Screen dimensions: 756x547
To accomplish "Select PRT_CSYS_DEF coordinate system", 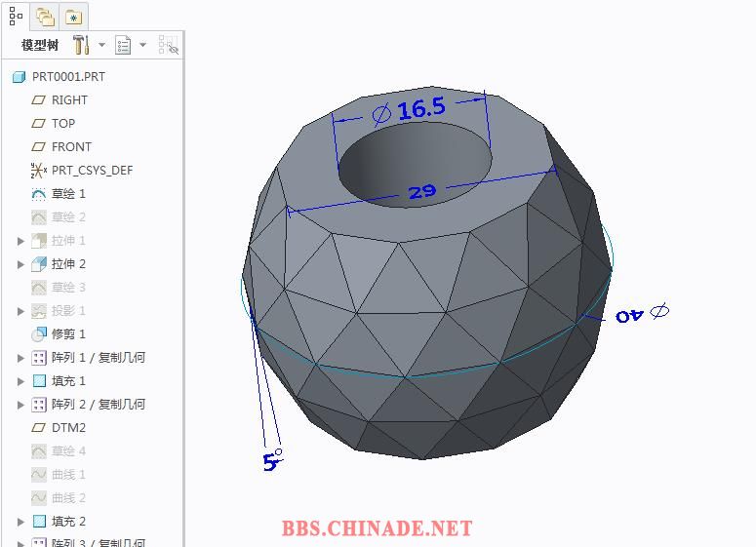I will coord(92,171).
